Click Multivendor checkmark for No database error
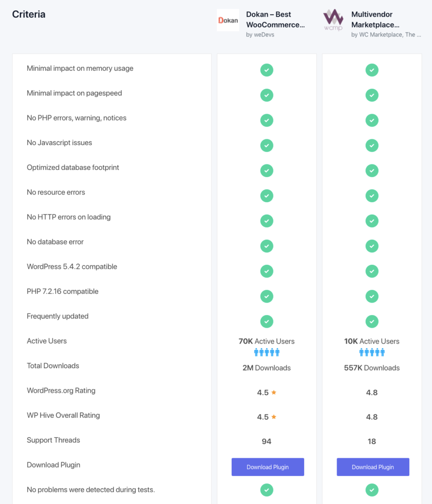The width and height of the screenshot is (432, 504). (372, 246)
